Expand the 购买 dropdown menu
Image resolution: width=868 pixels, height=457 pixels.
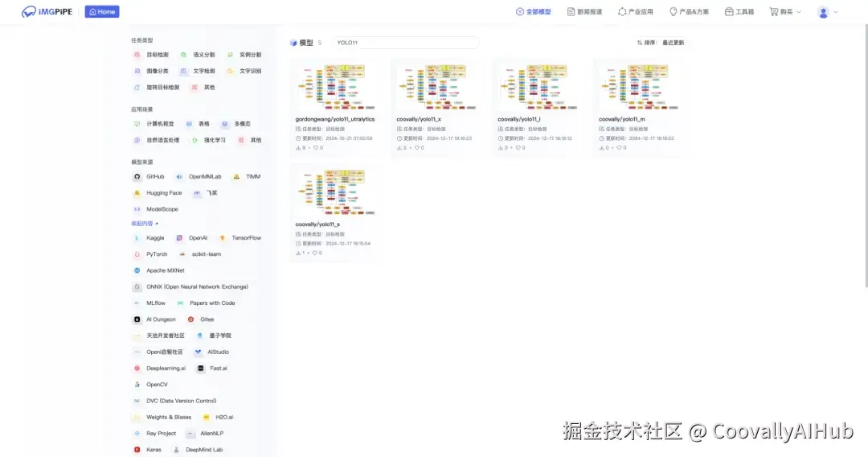click(x=785, y=11)
